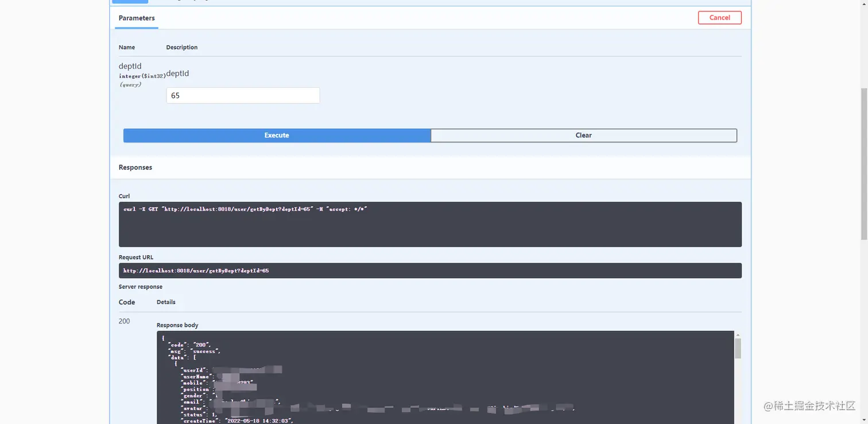Click the "createTime" line in response

click(237, 421)
